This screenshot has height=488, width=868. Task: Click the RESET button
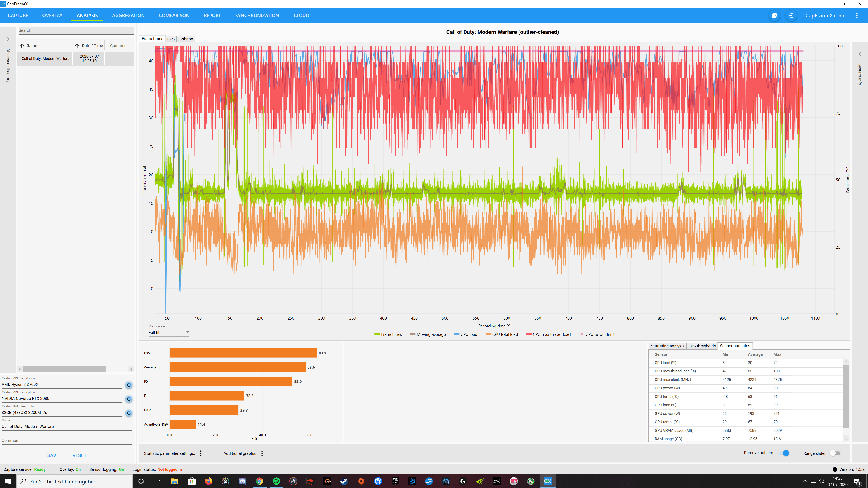(79, 455)
